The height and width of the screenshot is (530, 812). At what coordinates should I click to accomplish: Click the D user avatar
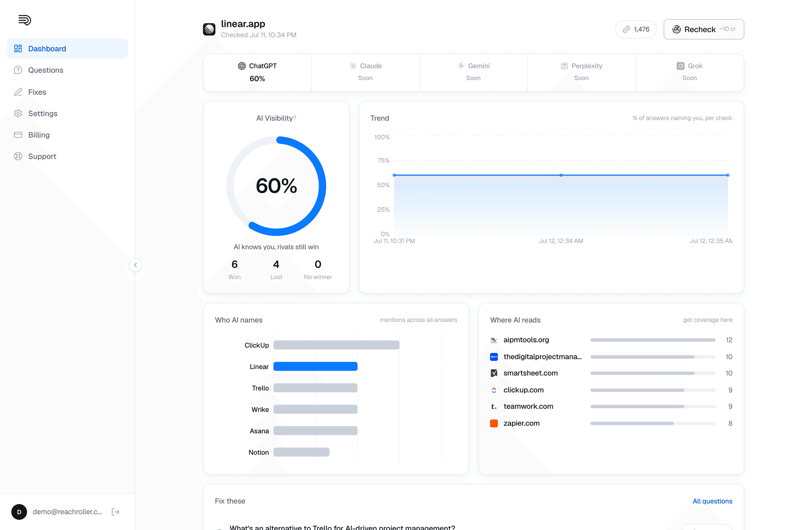click(19, 512)
